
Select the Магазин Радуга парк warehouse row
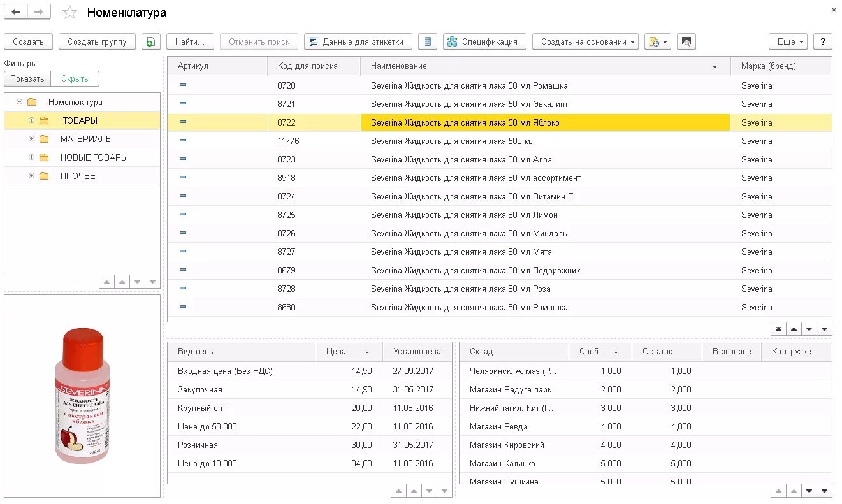click(x=646, y=389)
